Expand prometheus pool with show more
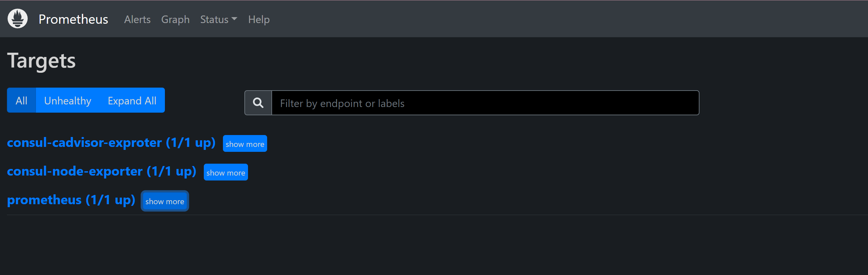Viewport: 868px width, 275px height. [165, 201]
